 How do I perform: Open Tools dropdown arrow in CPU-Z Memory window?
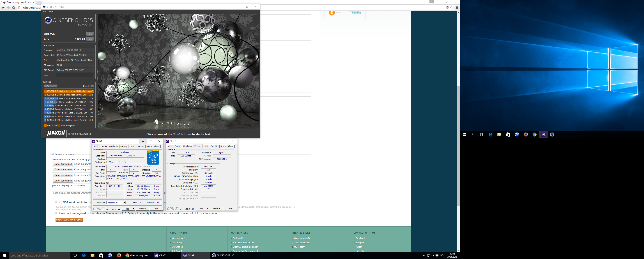pyautogui.click(x=207, y=209)
